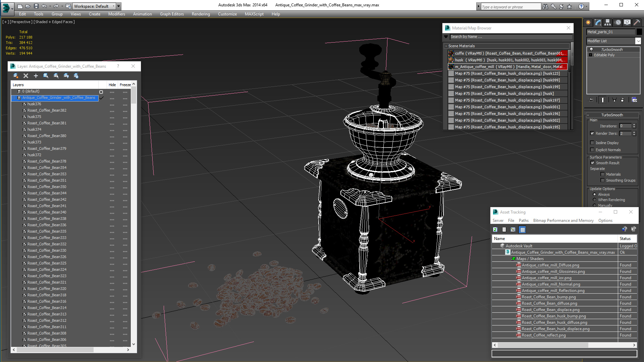The image size is (644, 362).
Task: Open Material/Map Browser options arrow
Action: [x=446, y=37]
